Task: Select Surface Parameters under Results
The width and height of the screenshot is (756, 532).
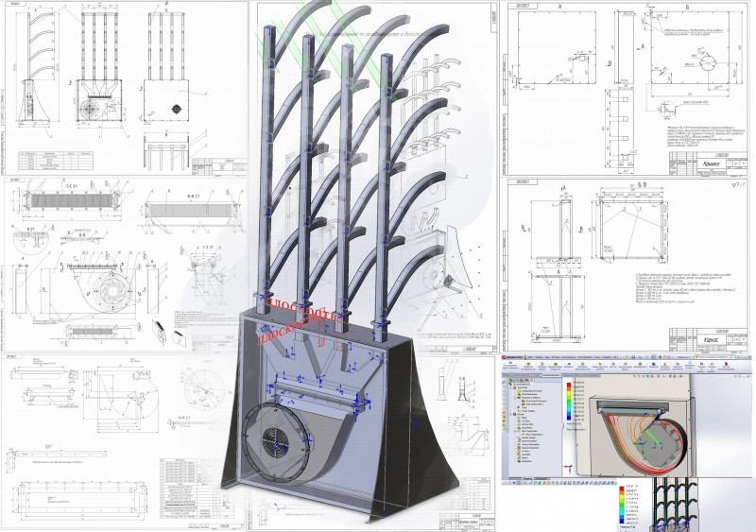Action: [528, 444]
